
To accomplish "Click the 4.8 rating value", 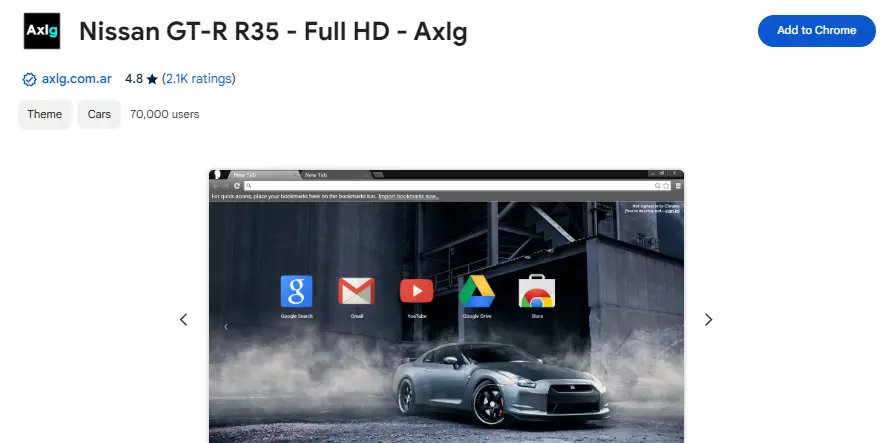I will (x=134, y=79).
